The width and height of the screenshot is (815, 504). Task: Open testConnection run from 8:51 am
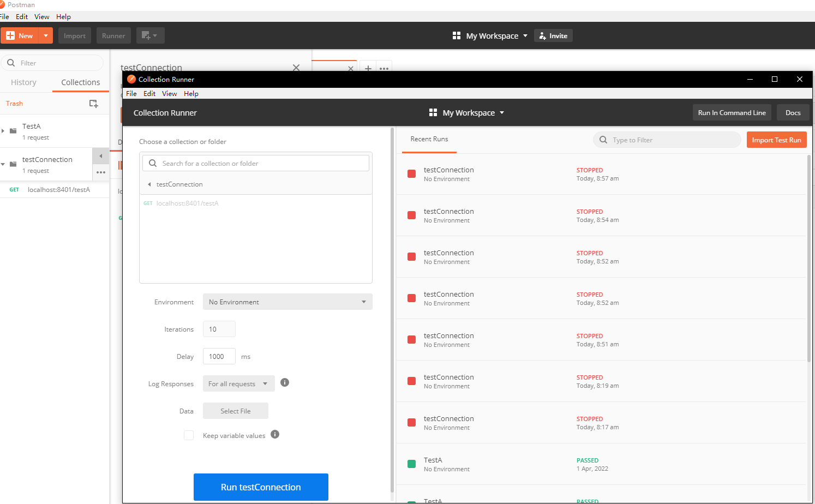(601, 340)
